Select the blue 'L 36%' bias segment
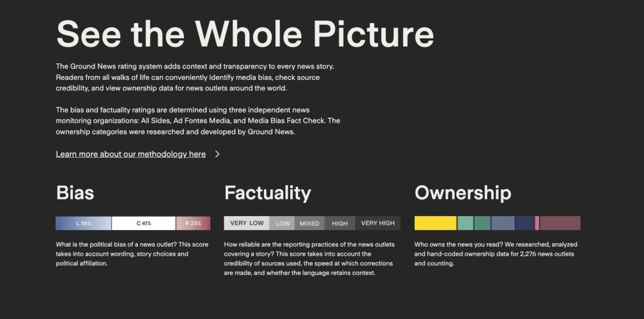Viewport: 644px width, 319px height. click(83, 223)
